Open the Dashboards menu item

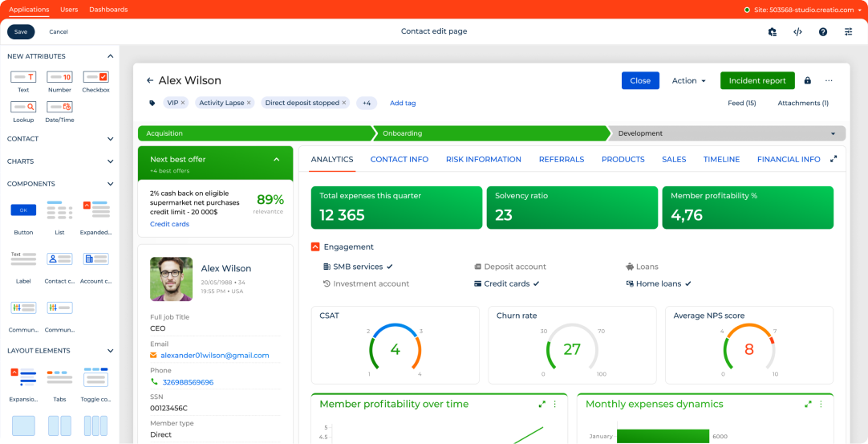tap(108, 10)
